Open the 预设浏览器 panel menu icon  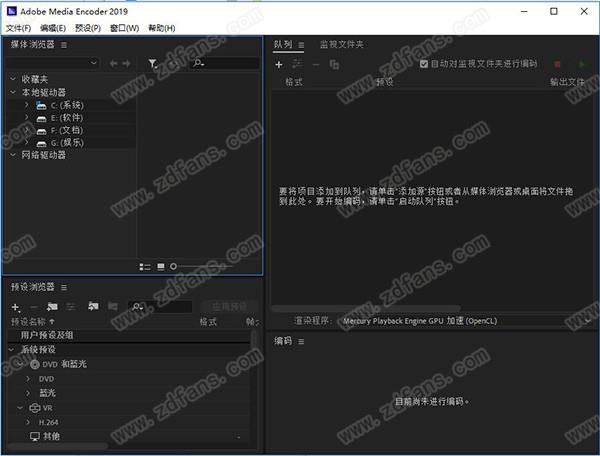pyautogui.click(x=64, y=287)
